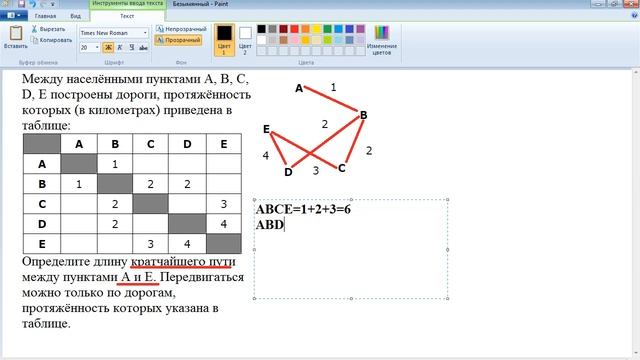The height and width of the screenshot is (360, 640).
Task: Pick the red color swatch
Action: point(295,29)
